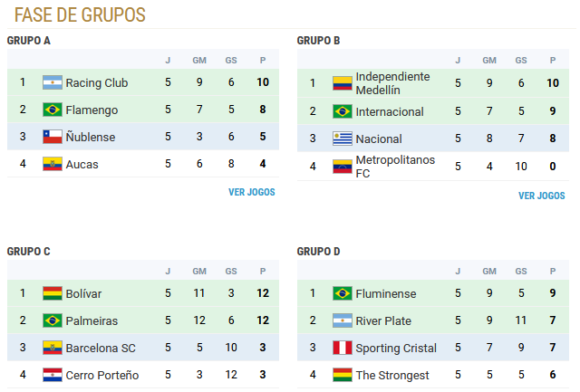Viewport: 580px width, 392px height.
Task: Click the Grupo C heading
Action: point(28,252)
